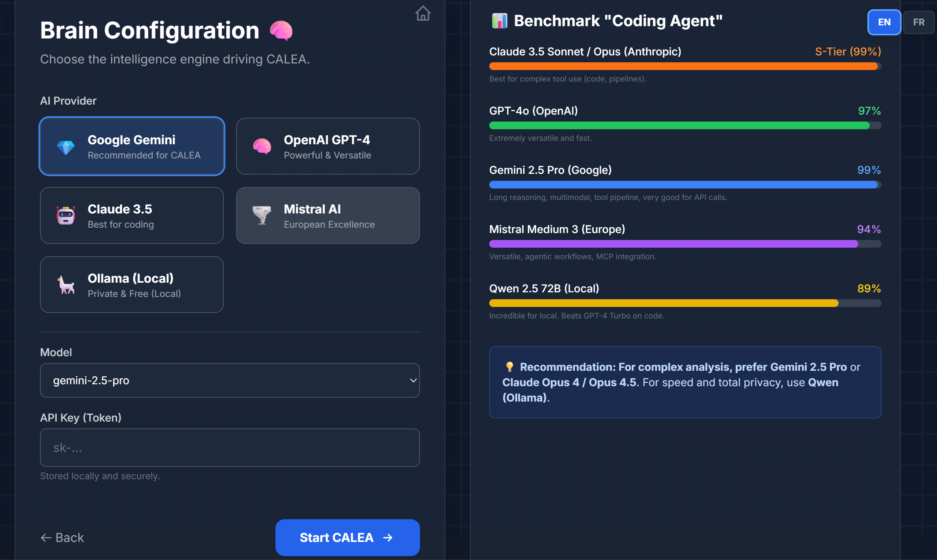Open the gemini-2.5-pro model dropdown

(x=230, y=380)
